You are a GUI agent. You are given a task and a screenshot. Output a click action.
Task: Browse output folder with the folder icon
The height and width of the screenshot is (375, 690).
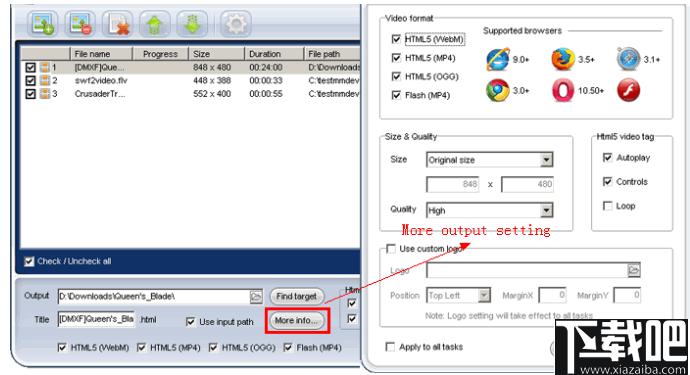[256, 297]
